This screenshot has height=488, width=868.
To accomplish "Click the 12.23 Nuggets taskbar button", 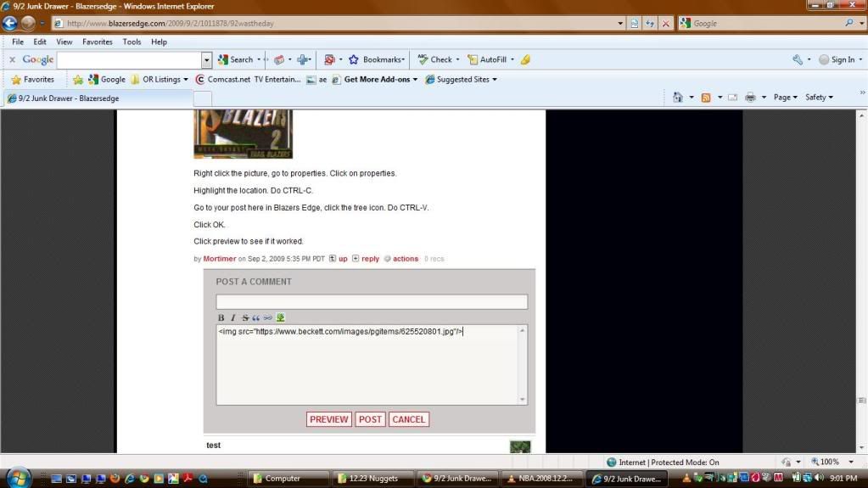I will coord(372,479).
